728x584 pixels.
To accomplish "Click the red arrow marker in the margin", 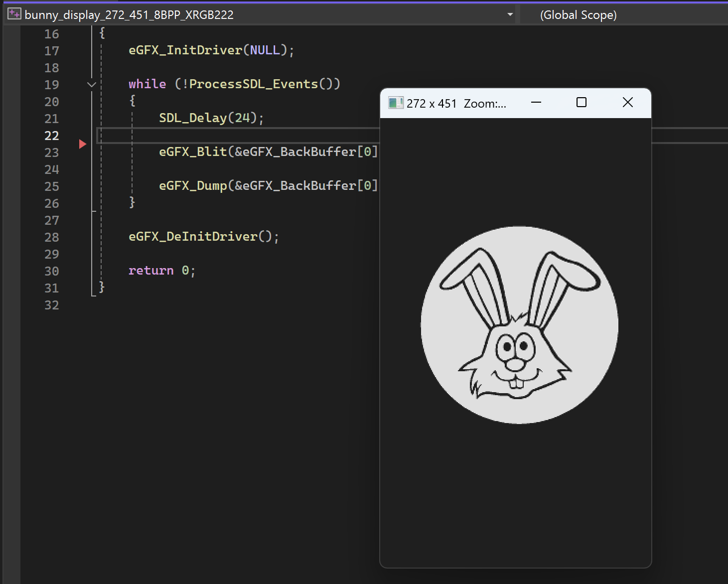I will (83, 144).
